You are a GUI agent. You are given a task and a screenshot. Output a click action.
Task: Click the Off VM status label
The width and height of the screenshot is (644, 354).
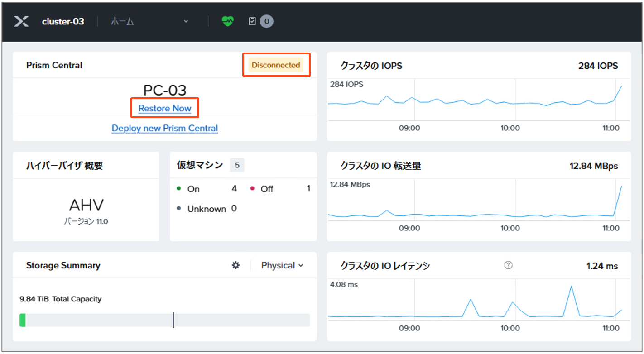point(267,189)
